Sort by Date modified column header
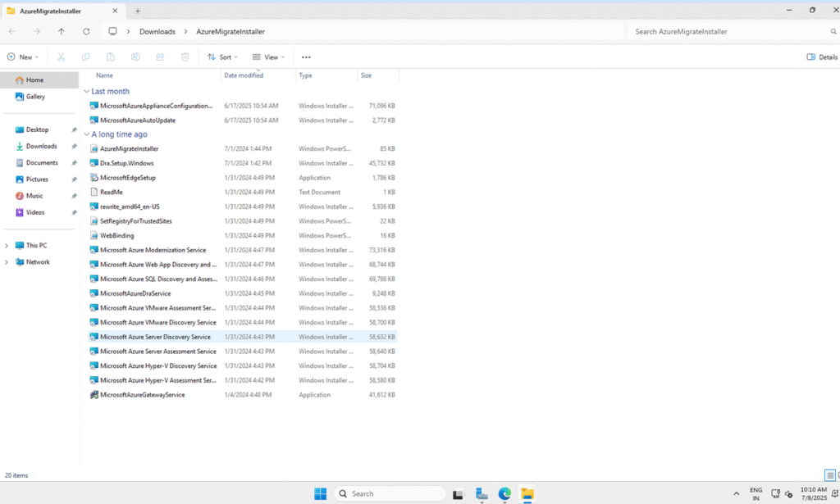This screenshot has height=504, width=840. point(244,75)
